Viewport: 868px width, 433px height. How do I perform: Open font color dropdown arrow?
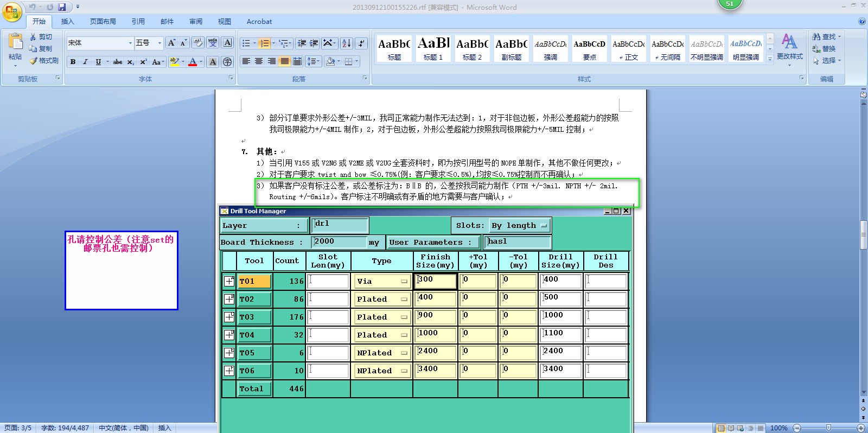tap(201, 62)
